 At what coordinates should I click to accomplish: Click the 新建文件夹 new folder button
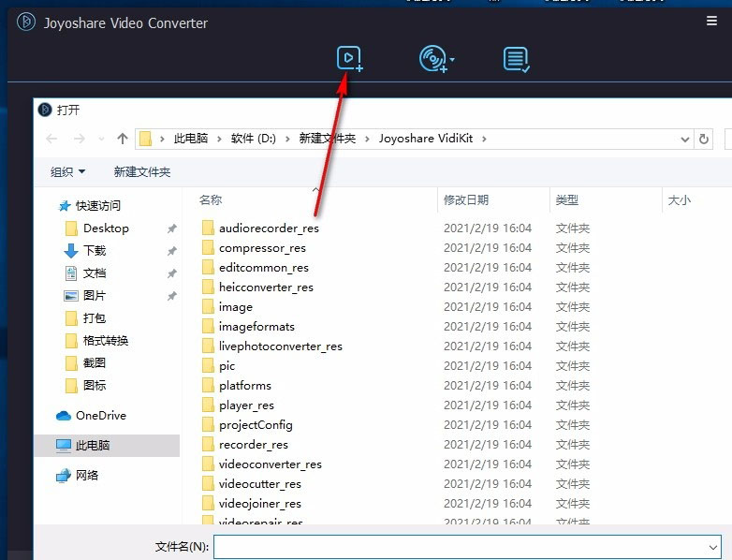(141, 171)
